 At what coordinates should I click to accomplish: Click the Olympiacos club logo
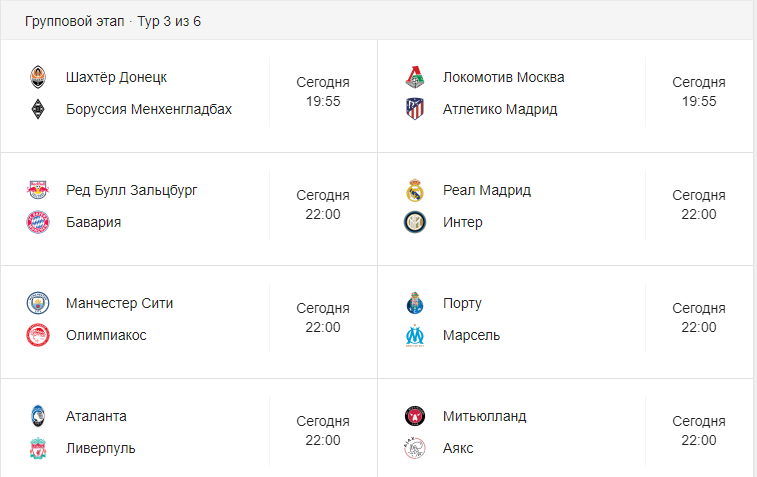click(38, 335)
